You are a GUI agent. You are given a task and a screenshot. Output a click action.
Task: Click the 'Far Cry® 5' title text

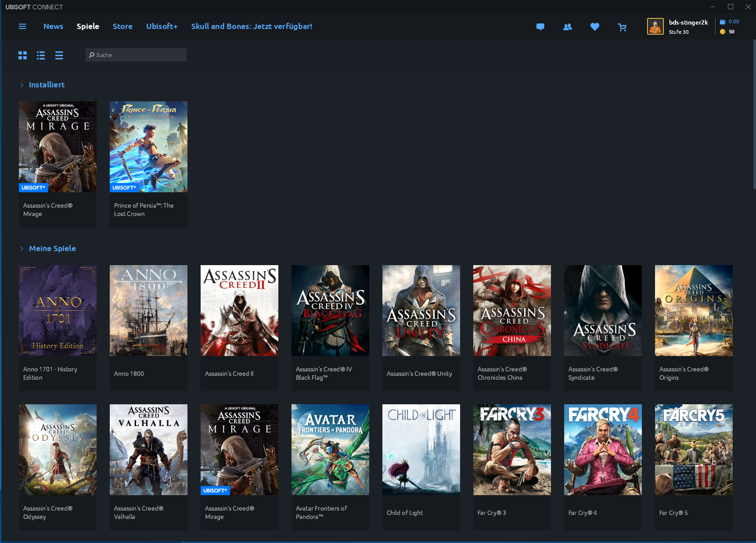(673, 513)
